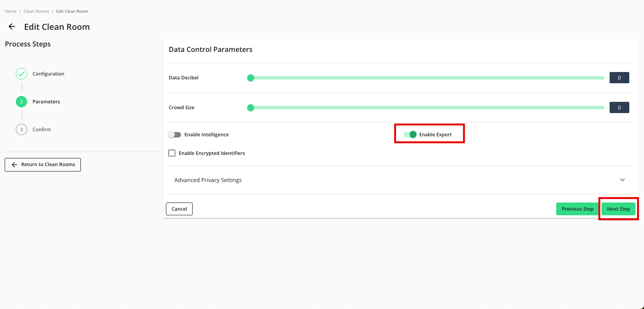644x309 pixels.
Task: Click the left arrow icon in Return to Clean Rooms
Action: point(15,165)
